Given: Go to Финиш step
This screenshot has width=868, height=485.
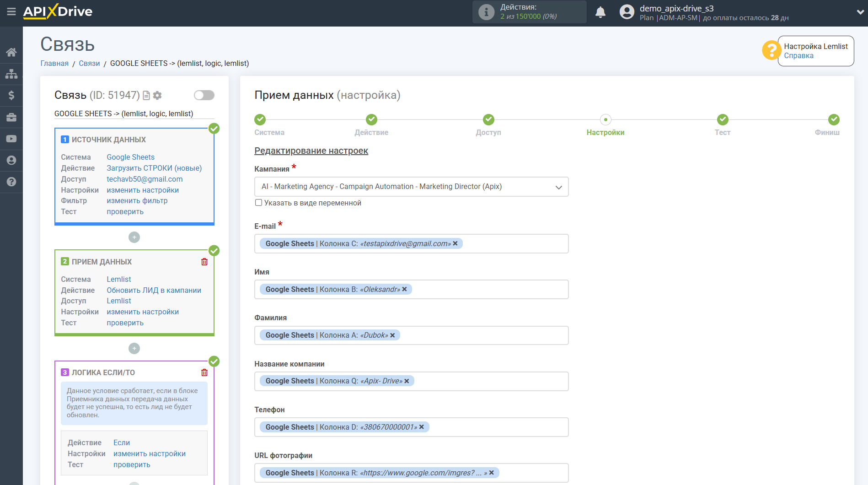Looking at the screenshot, I should 834,119.
